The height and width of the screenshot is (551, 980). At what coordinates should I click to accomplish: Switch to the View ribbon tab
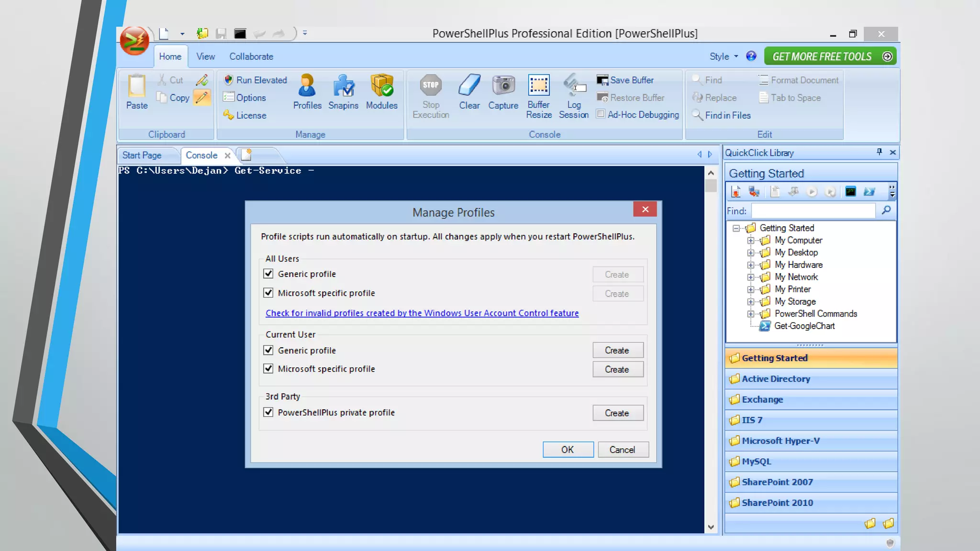coord(205,56)
